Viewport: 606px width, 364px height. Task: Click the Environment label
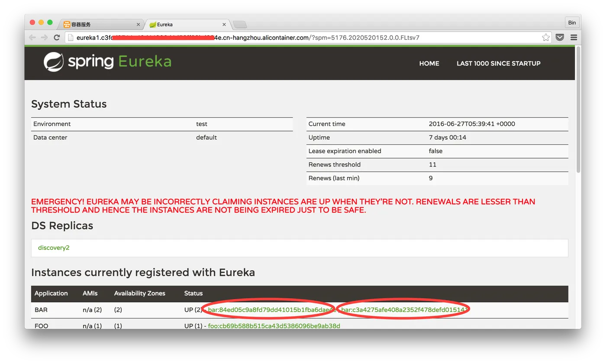tap(52, 124)
